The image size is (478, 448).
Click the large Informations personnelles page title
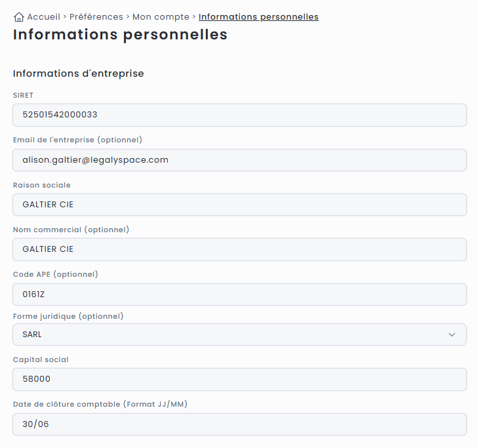click(120, 35)
